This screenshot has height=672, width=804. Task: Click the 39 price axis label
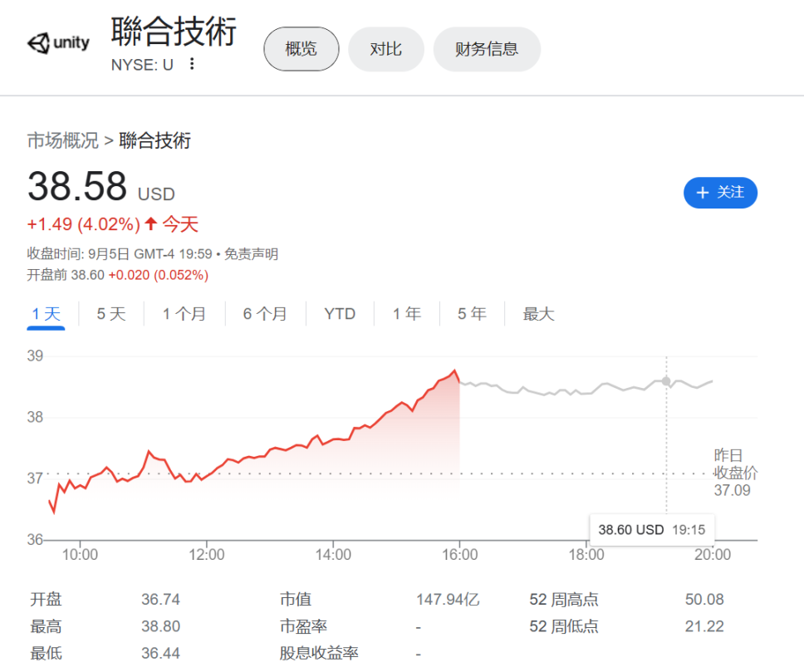[x=35, y=356]
